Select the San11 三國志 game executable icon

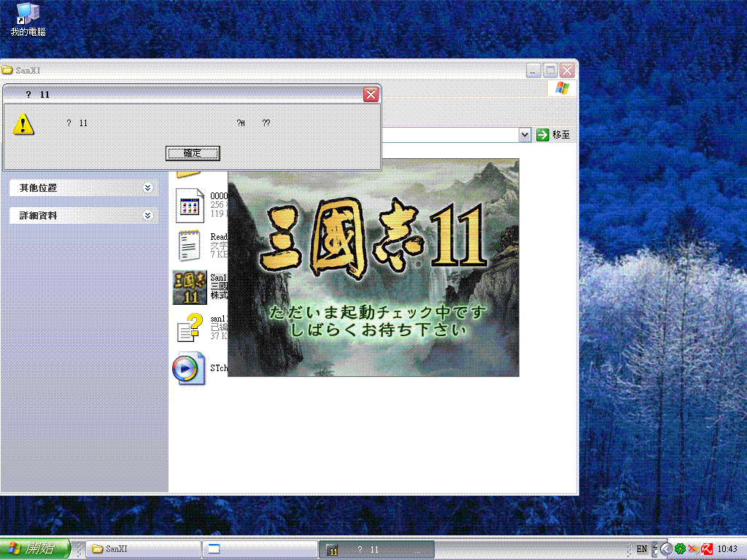[190, 287]
